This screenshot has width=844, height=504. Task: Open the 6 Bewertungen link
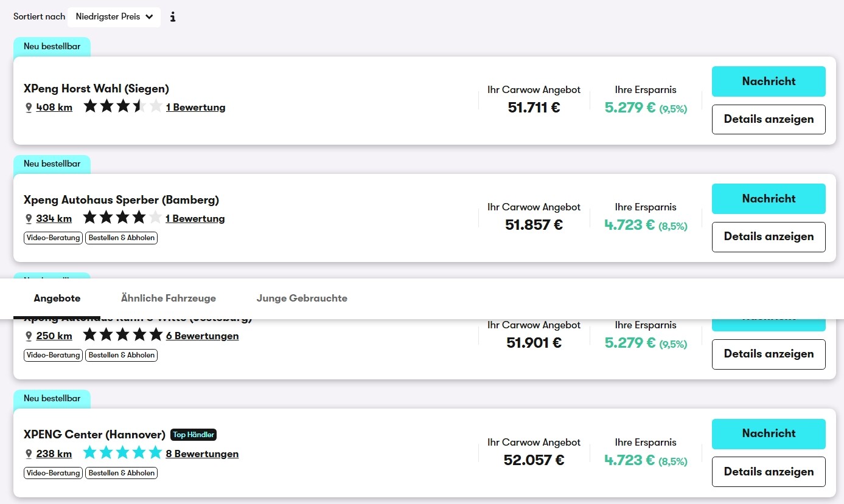point(202,336)
